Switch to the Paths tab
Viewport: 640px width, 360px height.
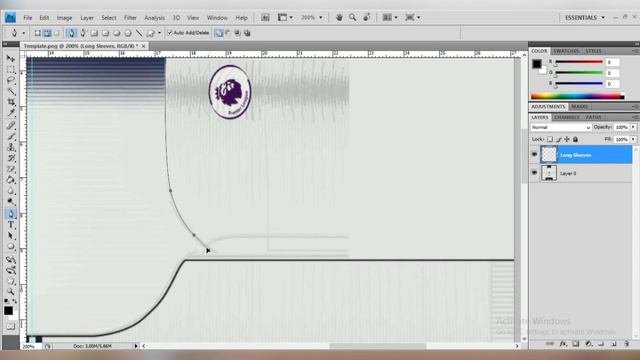click(593, 117)
